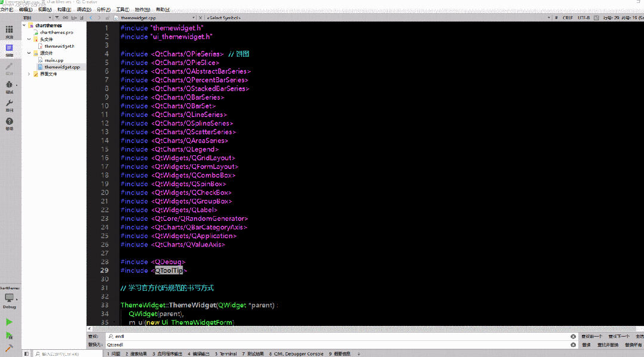Image resolution: width=644 pixels, height=357 pixels.
Task: Select themewidget.h in project tree
Action: pos(59,47)
